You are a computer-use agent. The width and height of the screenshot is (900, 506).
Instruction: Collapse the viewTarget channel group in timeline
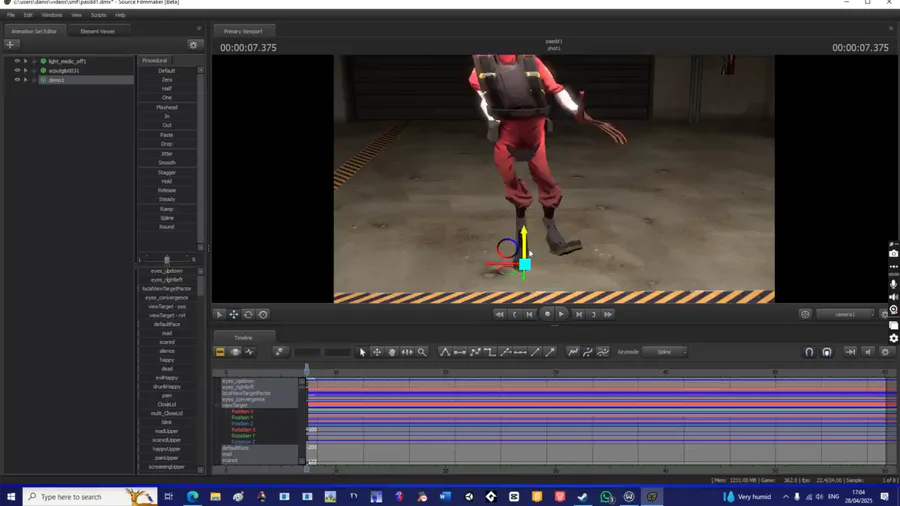point(218,406)
